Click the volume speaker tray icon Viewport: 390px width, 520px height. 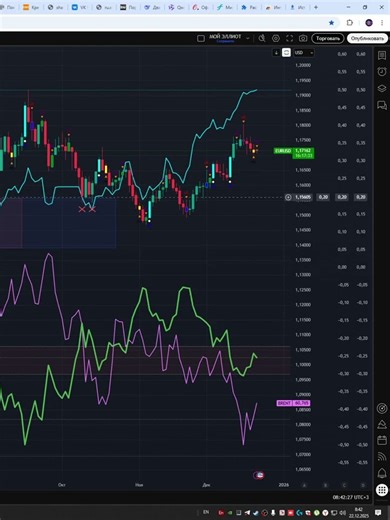[x=342, y=512]
